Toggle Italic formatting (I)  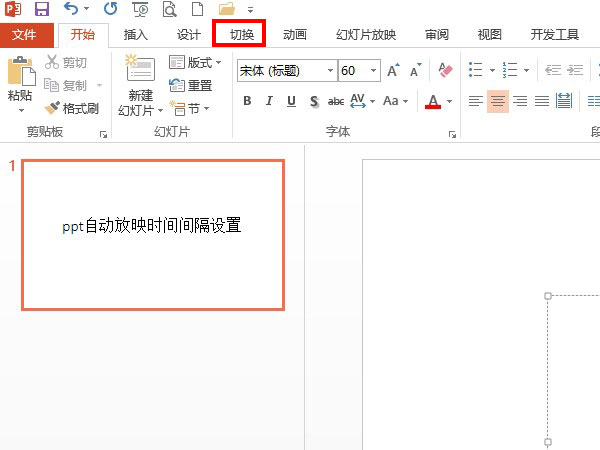click(x=269, y=101)
